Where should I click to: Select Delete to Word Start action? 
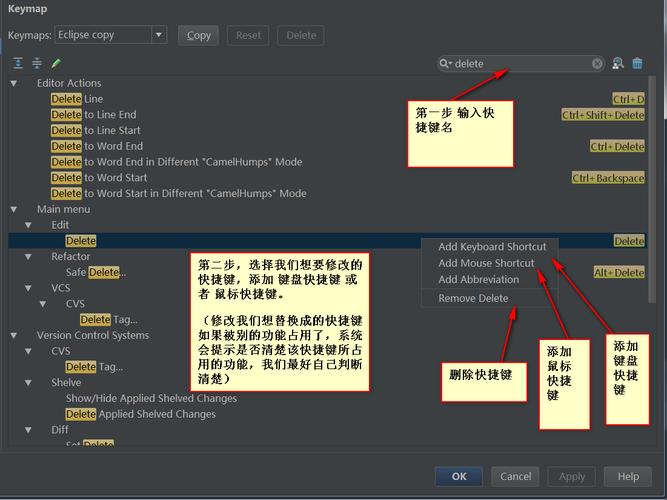99,177
